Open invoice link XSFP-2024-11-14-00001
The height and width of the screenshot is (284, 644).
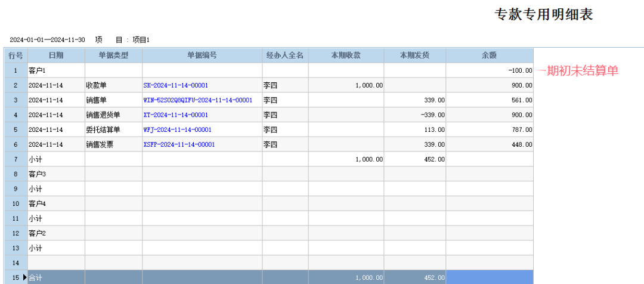pos(179,144)
